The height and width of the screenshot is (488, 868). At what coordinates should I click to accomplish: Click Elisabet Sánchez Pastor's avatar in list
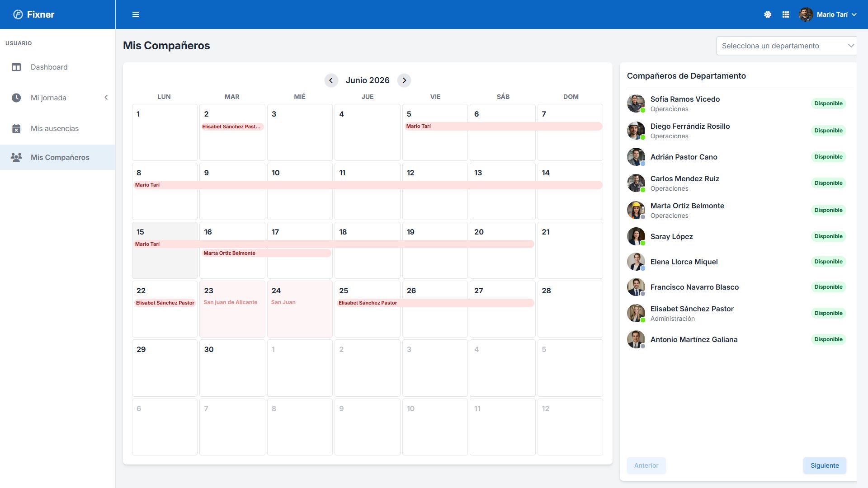[636, 313]
